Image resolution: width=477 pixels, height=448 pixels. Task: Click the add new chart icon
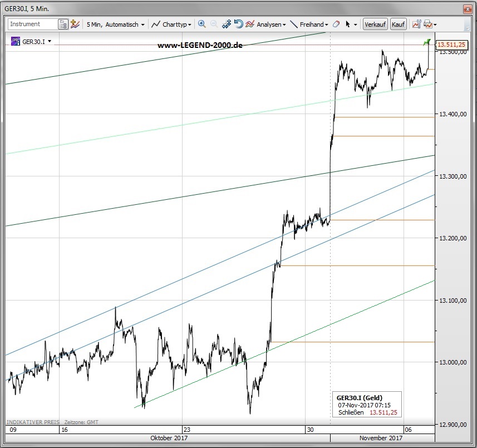coord(75,24)
